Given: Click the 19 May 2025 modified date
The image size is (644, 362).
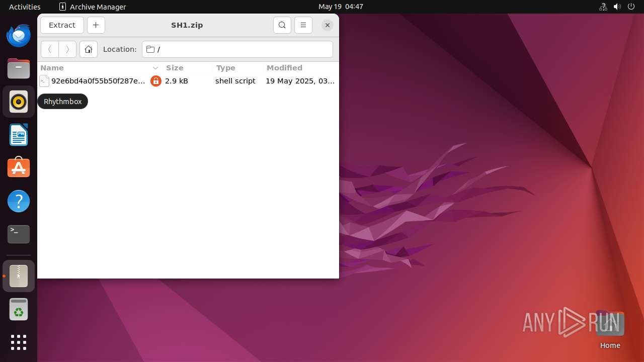Looking at the screenshot, I should click(300, 81).
